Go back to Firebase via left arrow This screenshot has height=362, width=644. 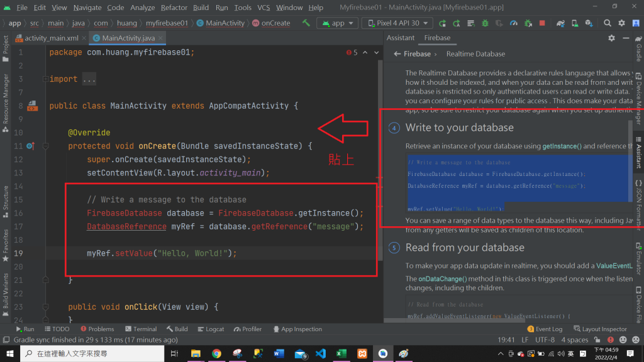pos(397,54)
